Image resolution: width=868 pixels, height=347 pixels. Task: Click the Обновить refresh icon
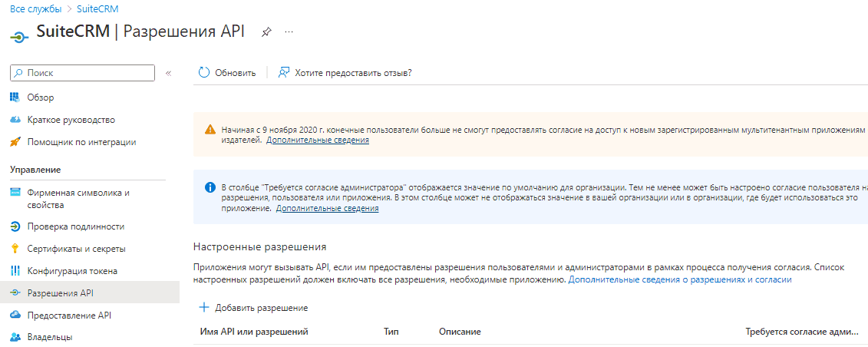point(204,72)
